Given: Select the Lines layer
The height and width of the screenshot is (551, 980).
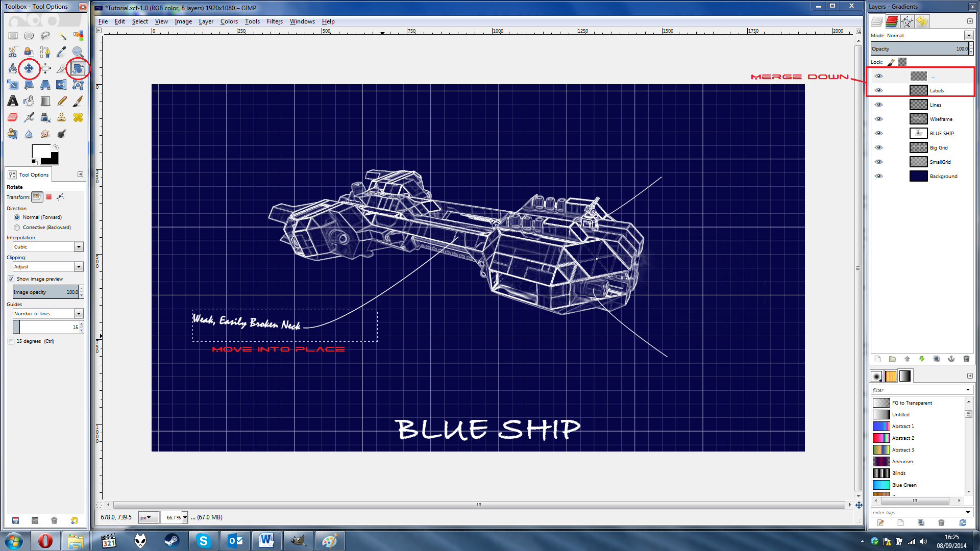Looking at the screenshot, I should pyautogui.click(x=935, y=105).
